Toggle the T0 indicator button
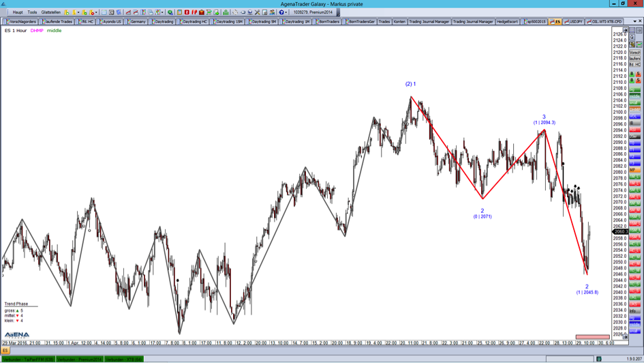 [635, 143]
